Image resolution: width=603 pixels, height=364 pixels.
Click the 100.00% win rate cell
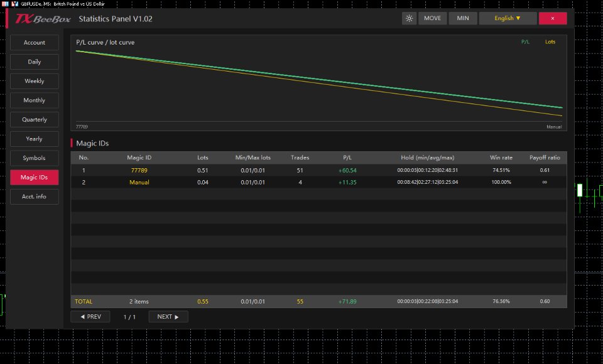tap(501, 182)
